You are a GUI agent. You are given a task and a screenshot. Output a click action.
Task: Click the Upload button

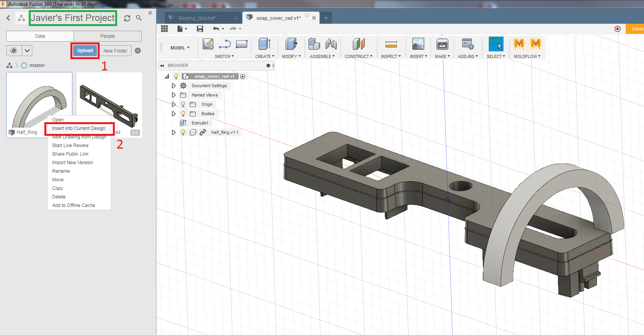click(x=85, y=51)
